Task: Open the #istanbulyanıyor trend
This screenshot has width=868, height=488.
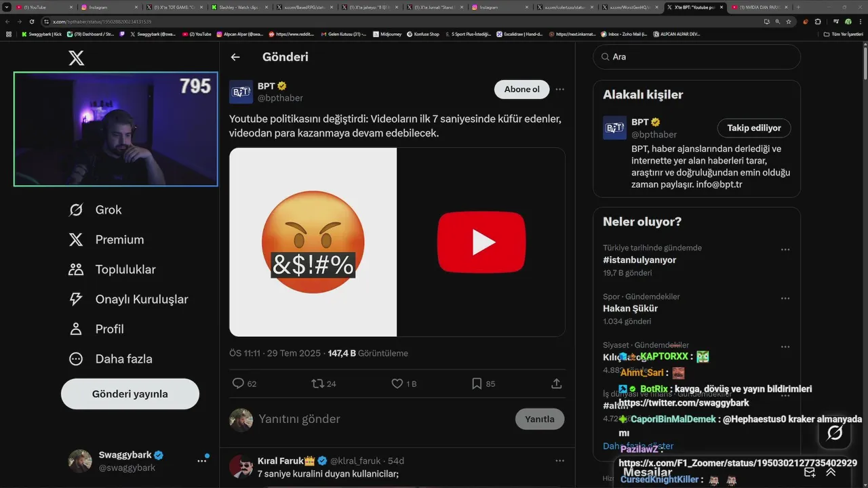Action: [x=639, y=260]
